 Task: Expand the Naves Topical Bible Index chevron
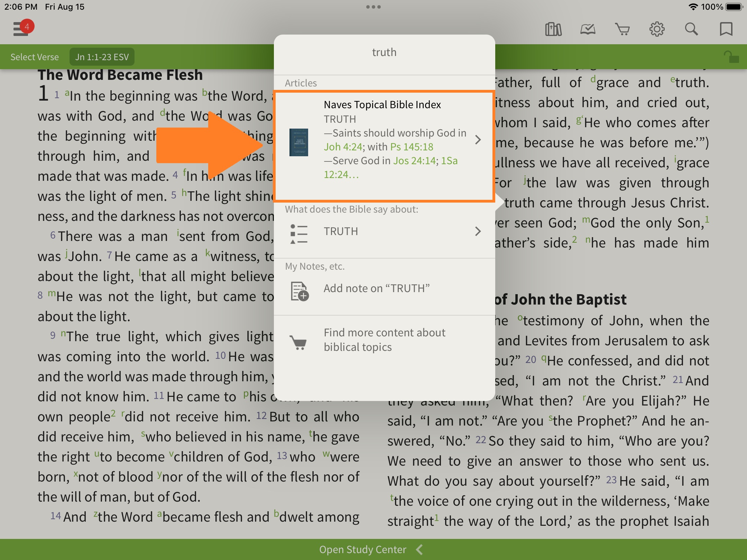pyautogui.click(x=478, y=140)
